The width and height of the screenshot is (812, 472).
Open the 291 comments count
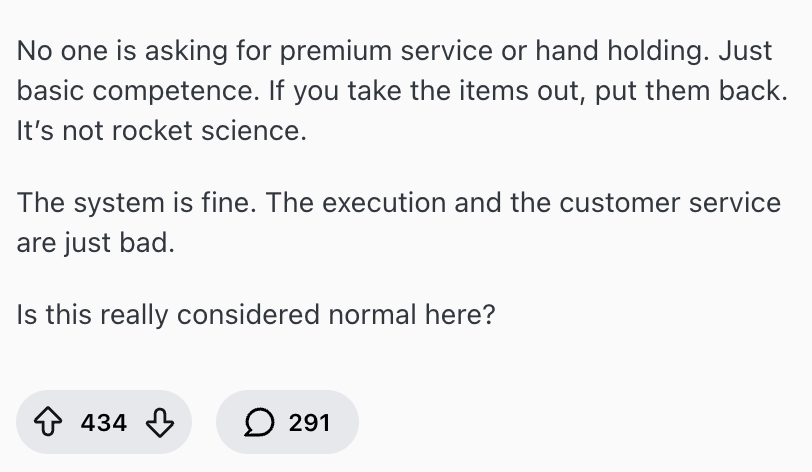pyautogui.click(x=309, y=423)
